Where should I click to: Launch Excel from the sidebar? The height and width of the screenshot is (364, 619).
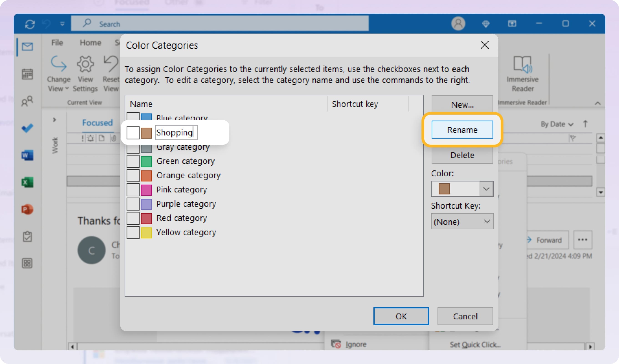tap(27, 182)
